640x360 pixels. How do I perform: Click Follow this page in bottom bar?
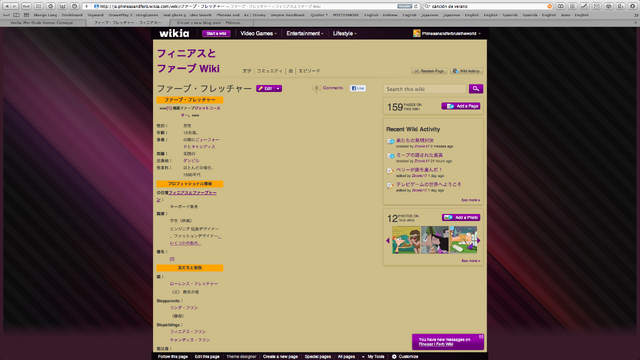(173, 356)
